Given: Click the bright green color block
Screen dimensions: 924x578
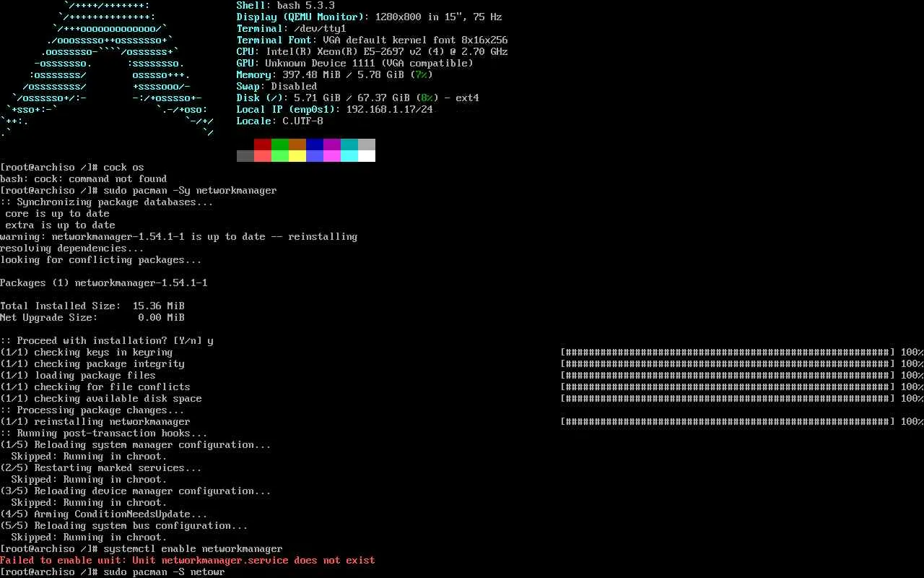Looking at the screenshot, I should click(280, 156).
